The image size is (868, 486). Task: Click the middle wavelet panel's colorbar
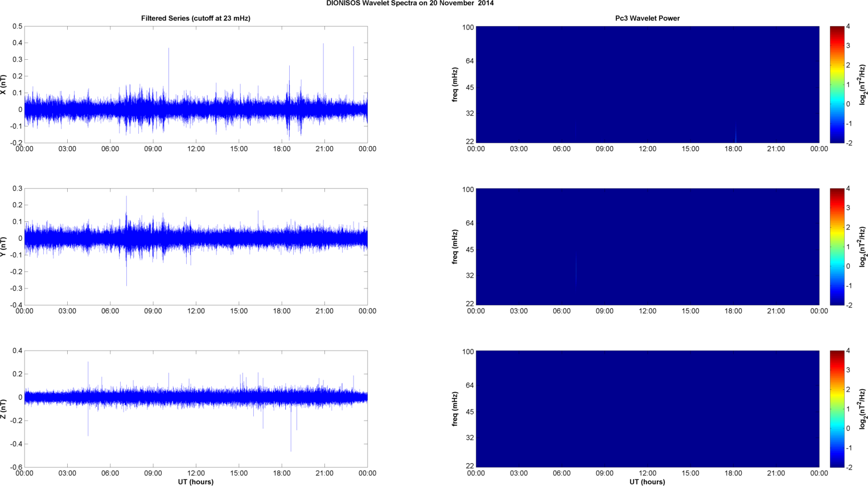point(837,246)
